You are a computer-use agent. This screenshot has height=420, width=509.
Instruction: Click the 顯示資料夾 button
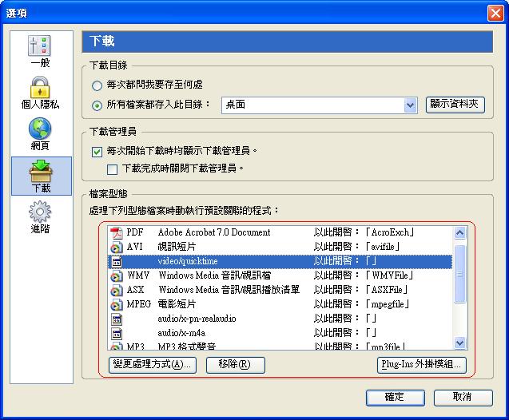coord(455,105)
